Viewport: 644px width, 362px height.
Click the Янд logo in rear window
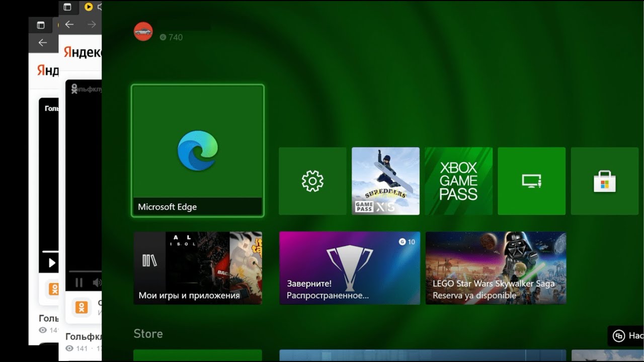pyautogui.click(x=48, y=71)
